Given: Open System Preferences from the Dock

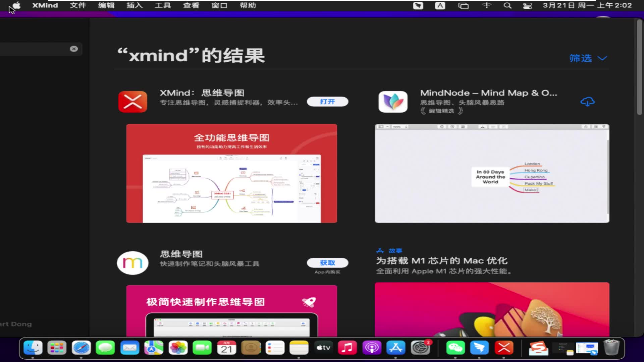Looking at the screenshot, I should pyautogui.click(x=421, y=348).
